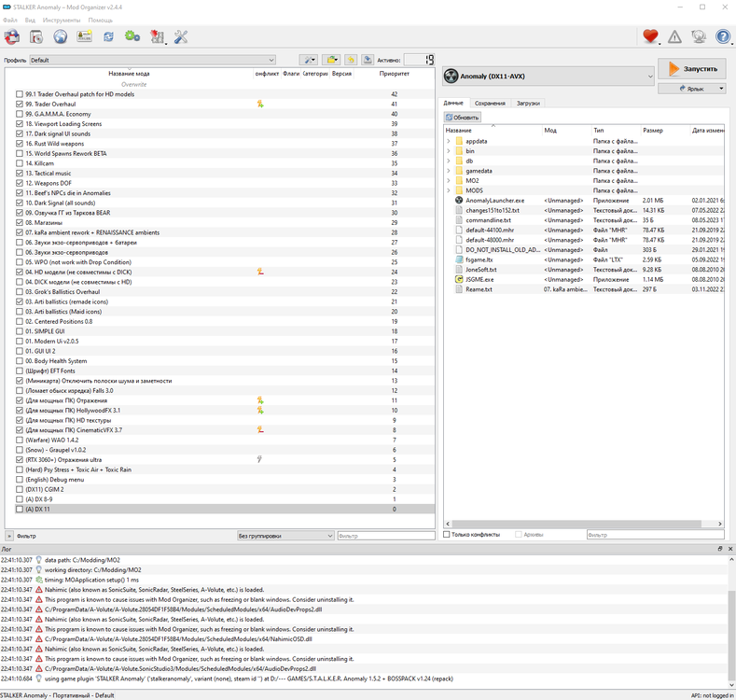736x700 pixels.
Task: Switch to the Загрузки tab
Action: tap(528, 103)
